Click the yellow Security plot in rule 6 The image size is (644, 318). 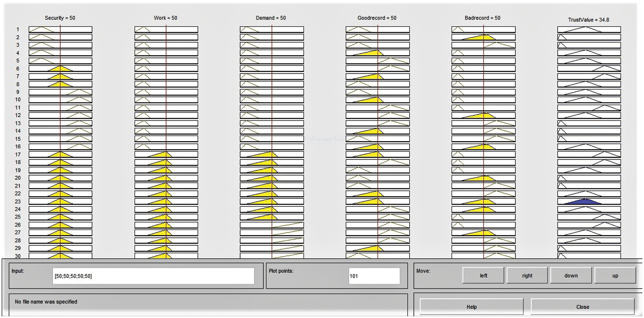[60, 69]
